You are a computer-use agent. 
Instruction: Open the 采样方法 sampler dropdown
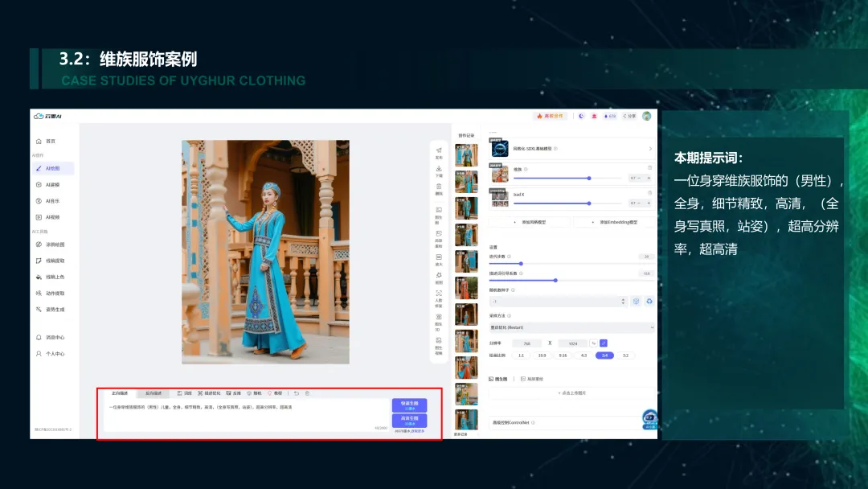pyautogui.click(x=572, y=327)
